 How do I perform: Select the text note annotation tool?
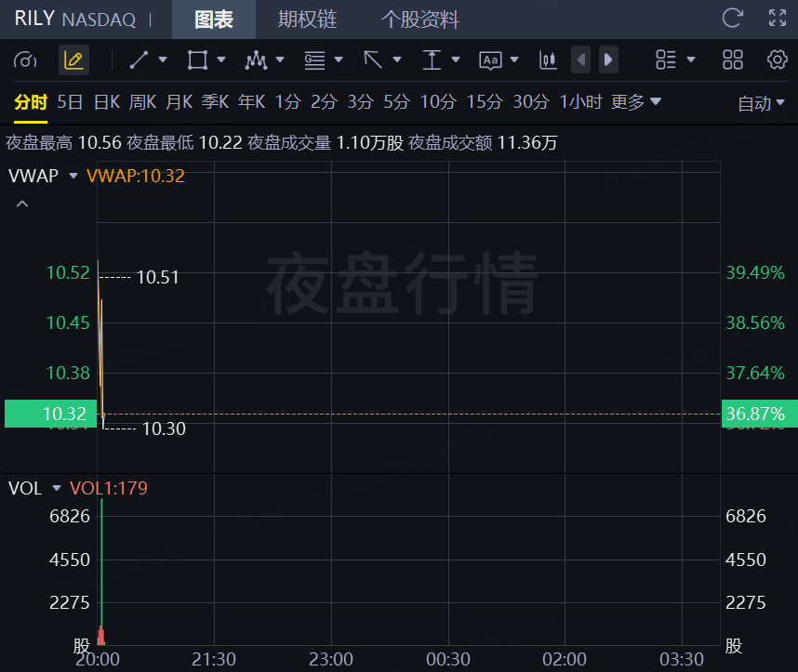(490, 60)
